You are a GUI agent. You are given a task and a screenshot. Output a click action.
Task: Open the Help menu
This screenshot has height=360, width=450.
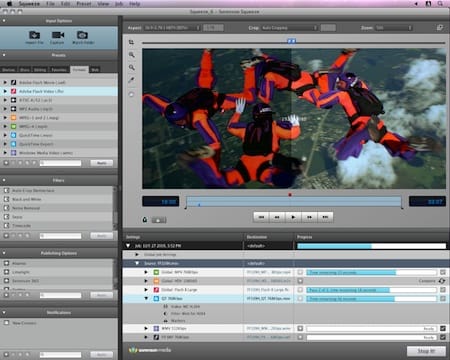pyautogui.click(x=134, y=4)
